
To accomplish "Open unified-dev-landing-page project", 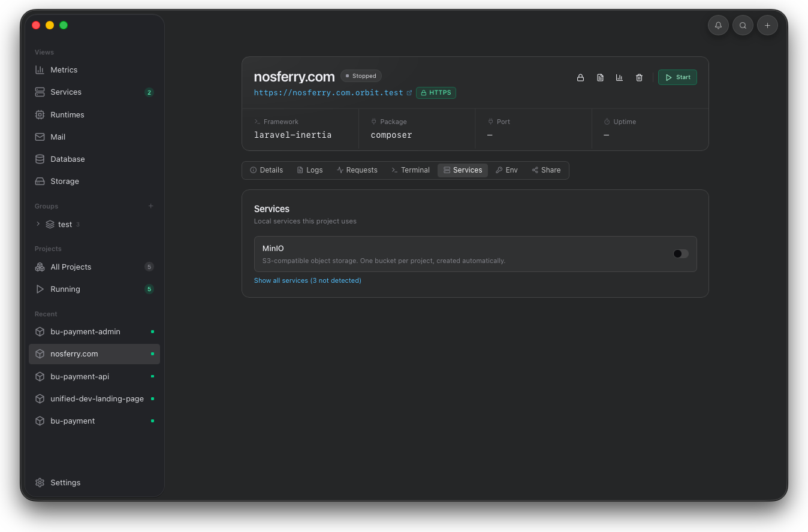I will [x=94, y=398].
